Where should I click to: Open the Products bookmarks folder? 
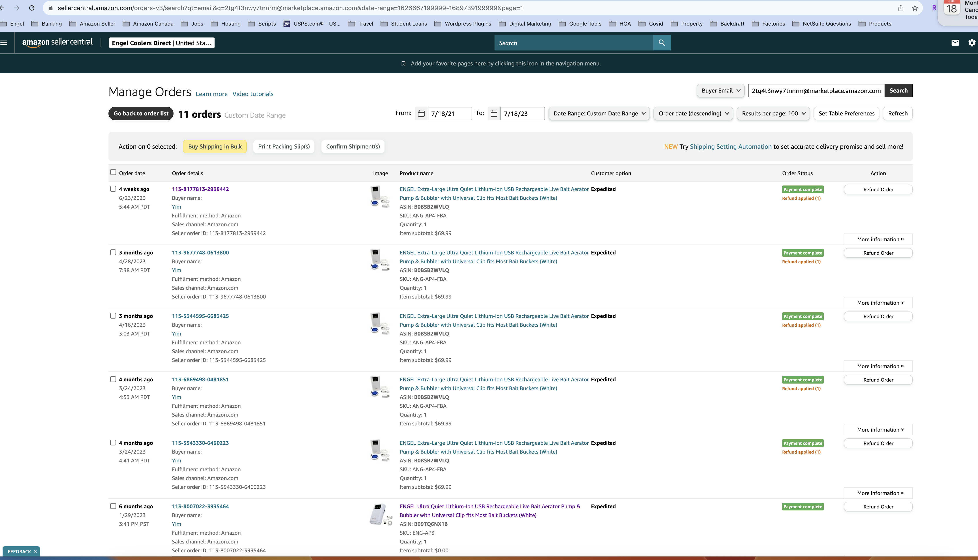click(875, 24)
